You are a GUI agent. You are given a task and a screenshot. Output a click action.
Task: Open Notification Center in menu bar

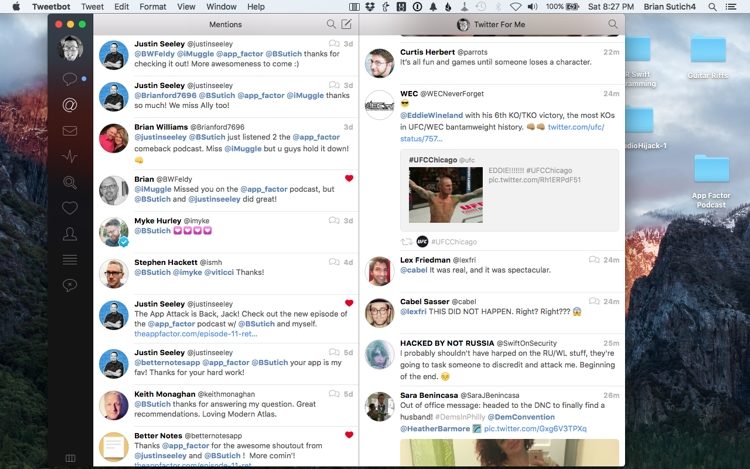pos(731,7)
